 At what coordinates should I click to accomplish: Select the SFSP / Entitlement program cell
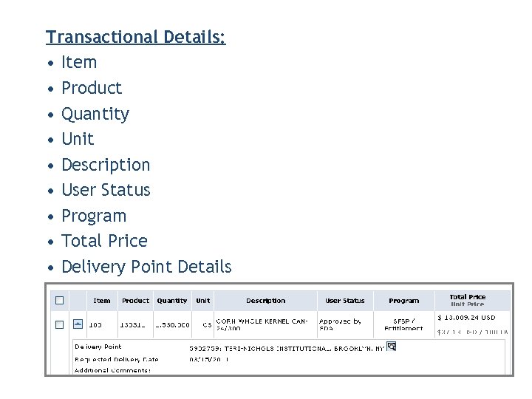click(403, 324)
